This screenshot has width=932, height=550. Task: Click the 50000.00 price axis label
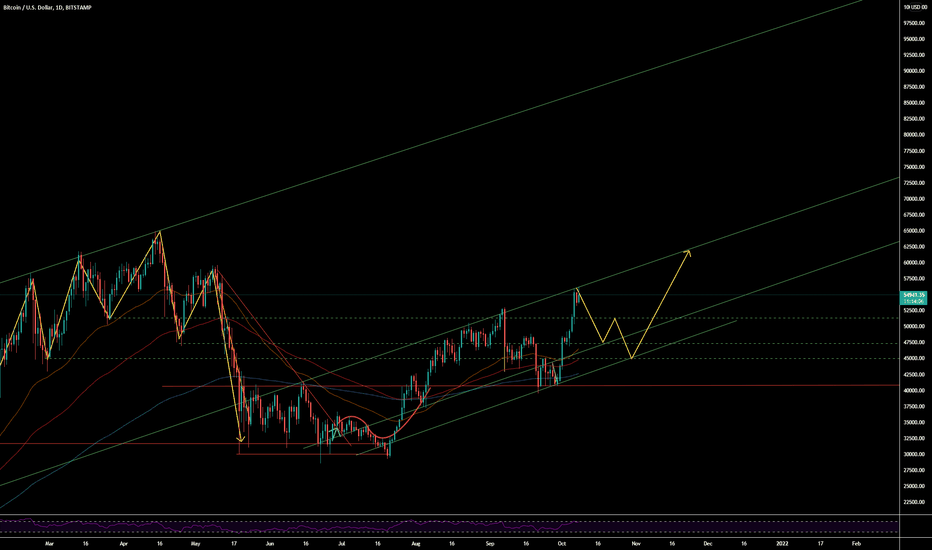pyautogui.click(x=914, y=326)
